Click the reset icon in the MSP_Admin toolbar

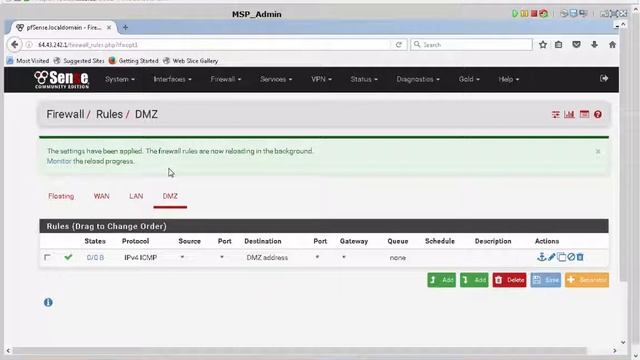tap(544, 13)
